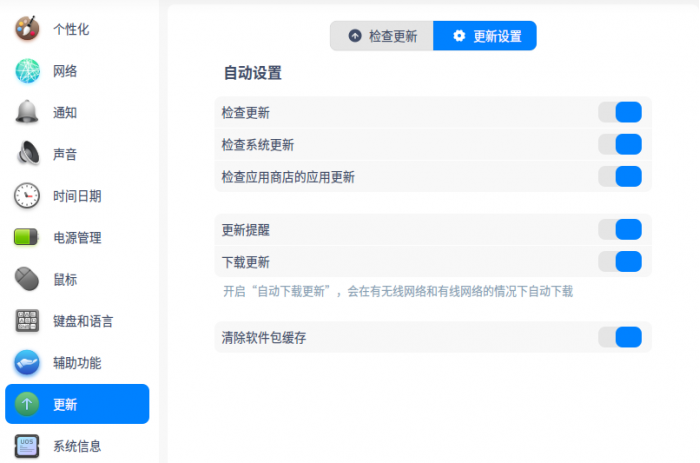The image size is (700, 463).
Task: Open the 系统信息 UOS icon
Action: click(27, 446)
